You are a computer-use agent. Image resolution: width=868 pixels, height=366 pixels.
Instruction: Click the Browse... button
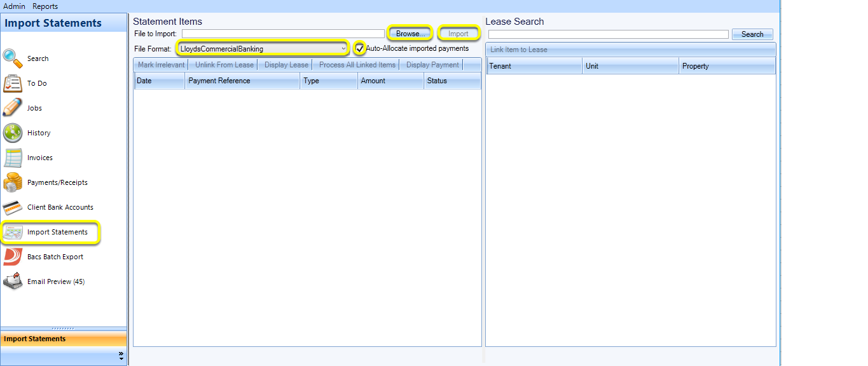[x=410, y=34]
